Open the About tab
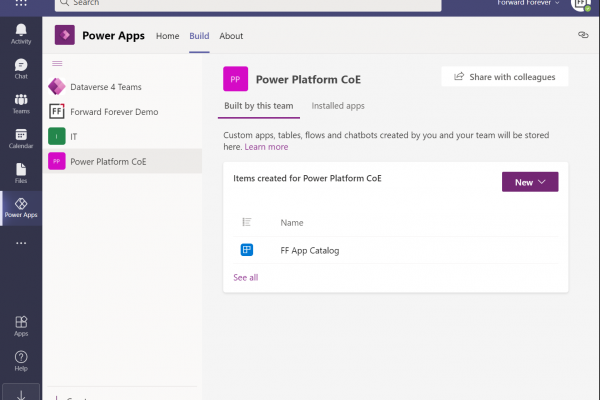Screen dimensions: 600x400 pos(231,36)
